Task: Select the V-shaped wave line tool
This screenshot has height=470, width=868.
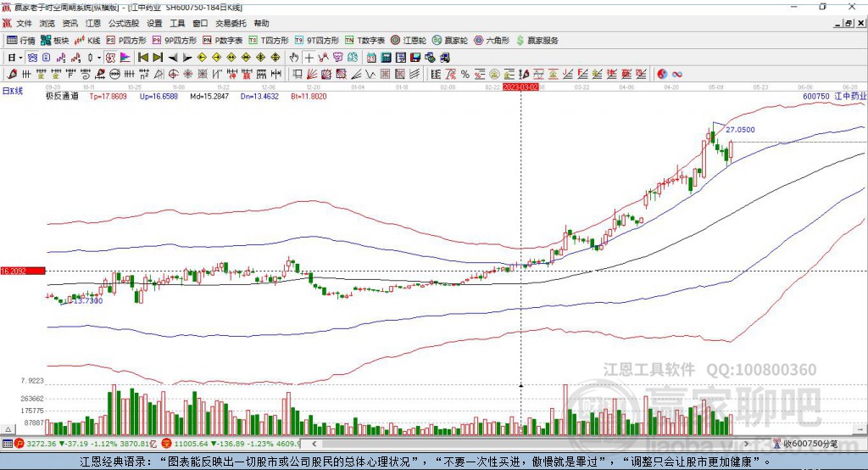Action: [370, 75]
